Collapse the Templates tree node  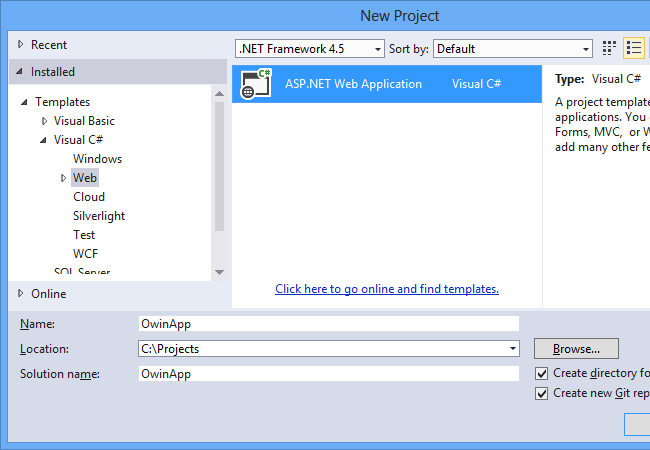[24, 102]
